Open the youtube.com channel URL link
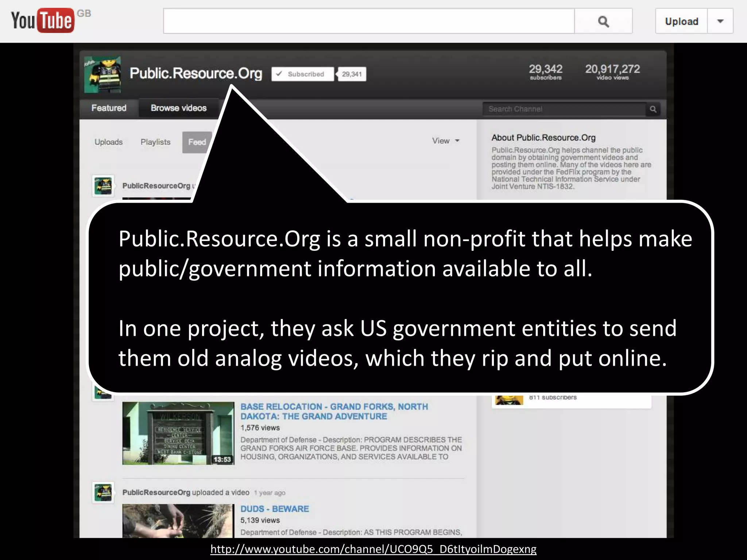This screenshot has height=560, width=747. click(x=373, y=549)
